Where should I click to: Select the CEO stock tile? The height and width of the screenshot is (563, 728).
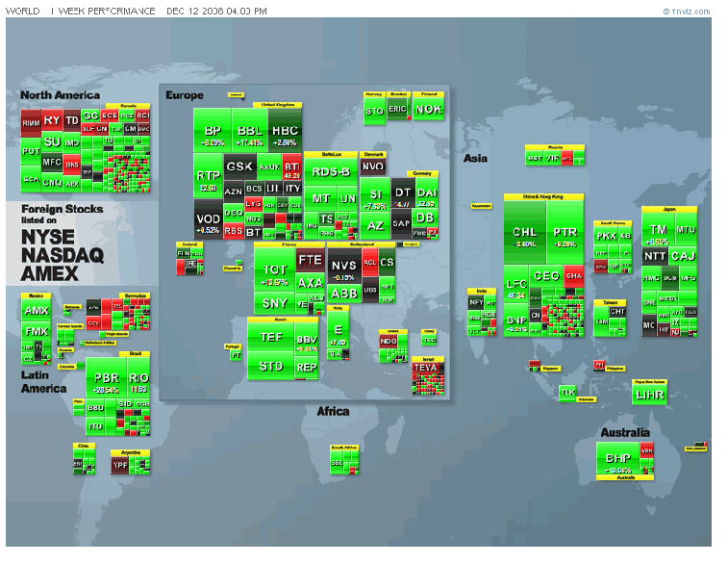[x=546, y=276]
